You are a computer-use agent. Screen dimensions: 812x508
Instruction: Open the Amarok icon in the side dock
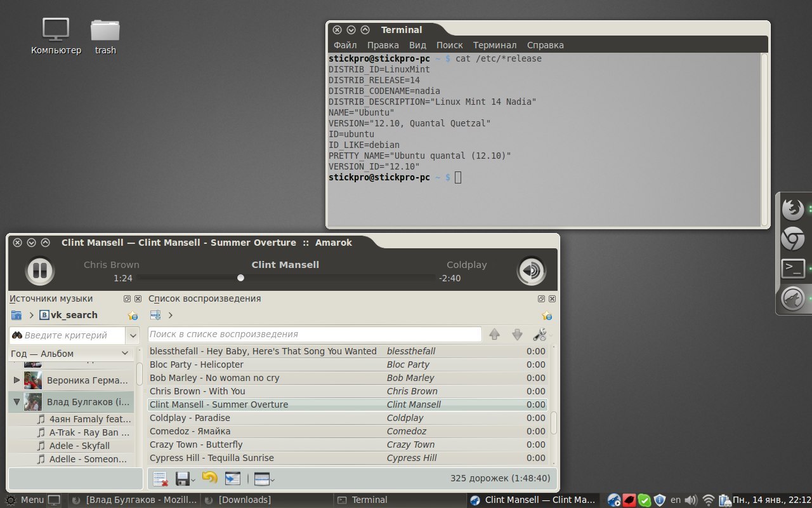point(793,298)
